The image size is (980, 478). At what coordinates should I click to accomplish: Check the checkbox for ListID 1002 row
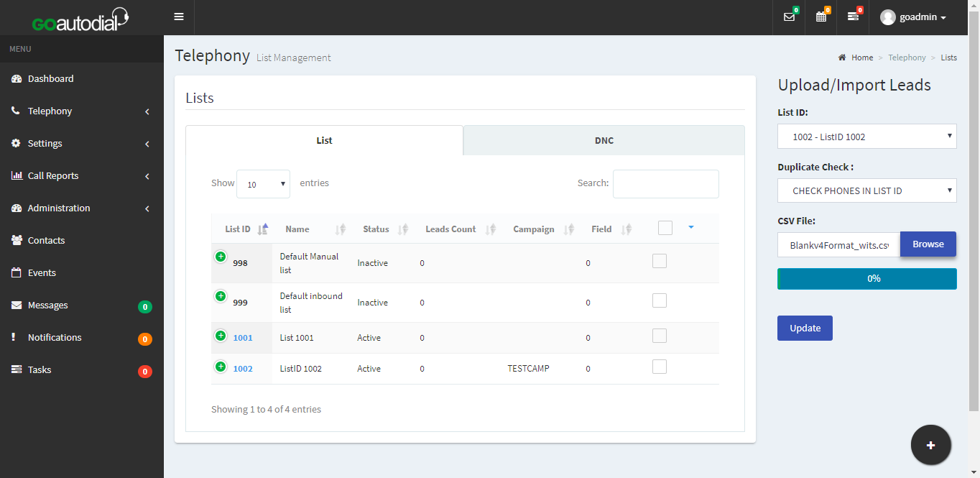(660, 367)
